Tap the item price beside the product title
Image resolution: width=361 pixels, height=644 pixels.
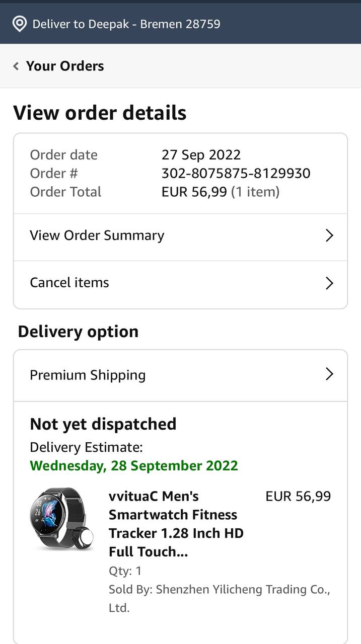tap(298, 496)
